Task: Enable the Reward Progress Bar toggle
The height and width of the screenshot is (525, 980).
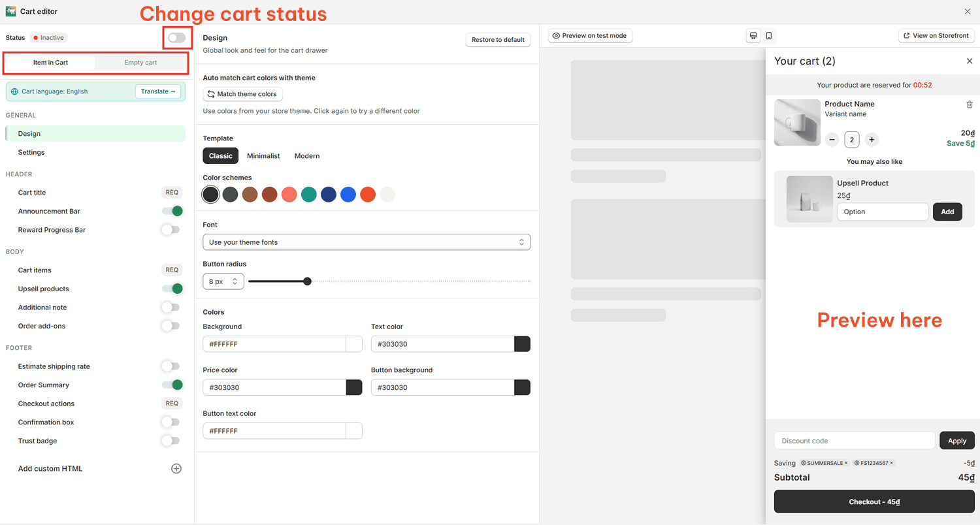Action: tap(171, 230)
